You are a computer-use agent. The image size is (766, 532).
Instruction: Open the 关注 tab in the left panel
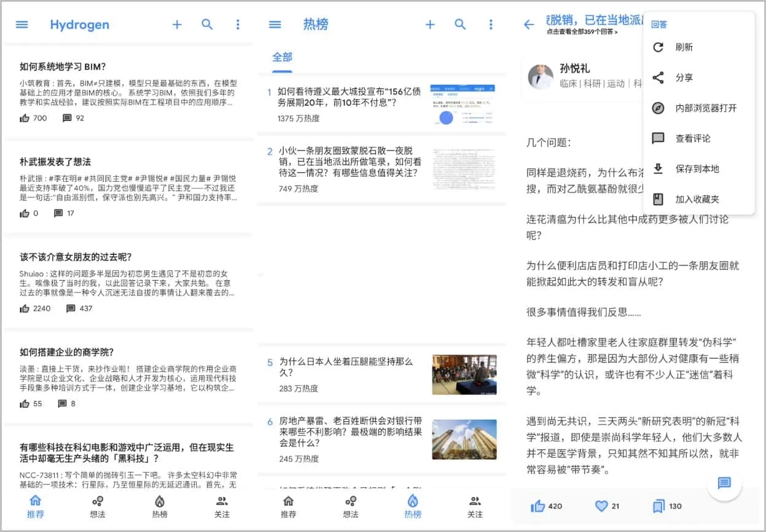tap(222, 506)
